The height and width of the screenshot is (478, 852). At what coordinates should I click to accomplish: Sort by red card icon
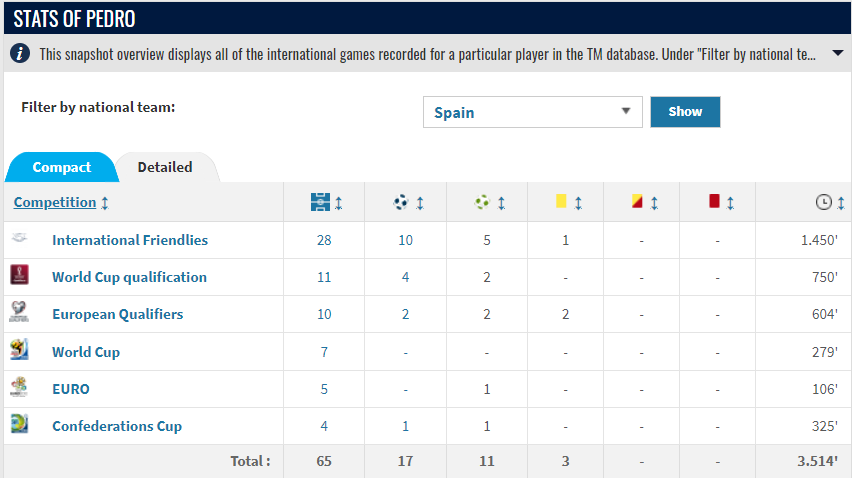(x=714, y=203)
